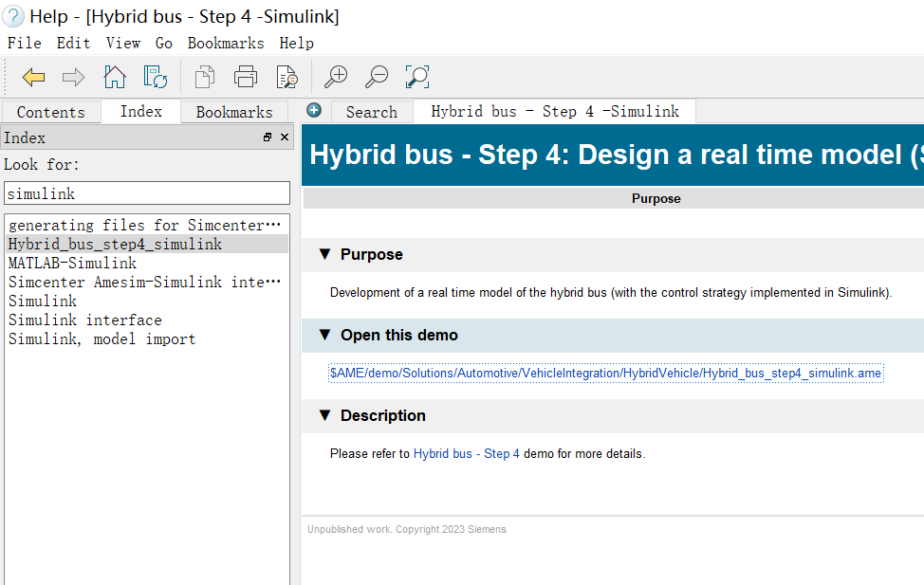Reset zoom with the normal size icon

417,77
